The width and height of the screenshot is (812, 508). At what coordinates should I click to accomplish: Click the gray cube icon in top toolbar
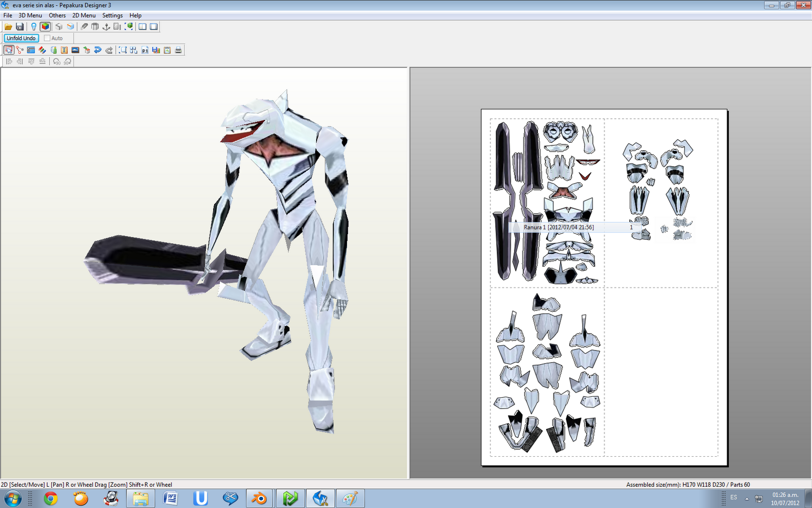59,26
